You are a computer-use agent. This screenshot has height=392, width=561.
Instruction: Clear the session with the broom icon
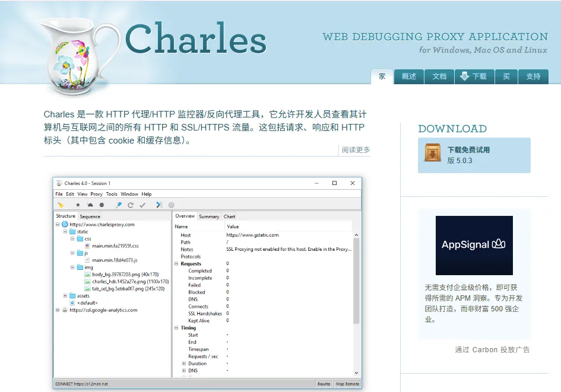(x=61, y=205)
